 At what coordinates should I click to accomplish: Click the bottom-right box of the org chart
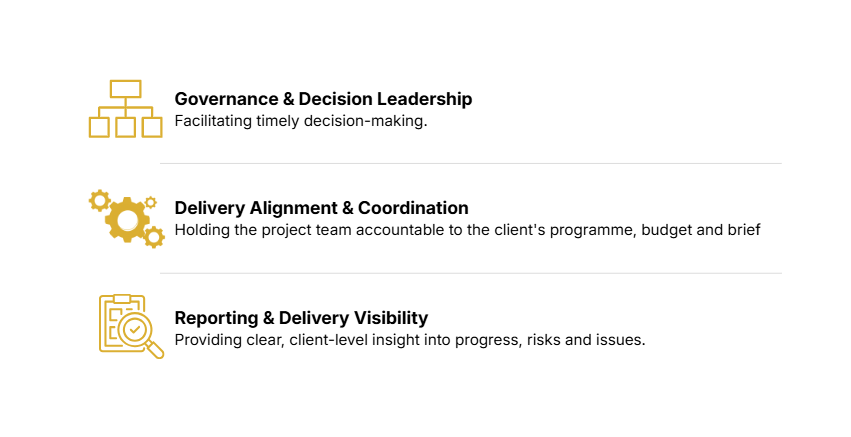(152, 127)
